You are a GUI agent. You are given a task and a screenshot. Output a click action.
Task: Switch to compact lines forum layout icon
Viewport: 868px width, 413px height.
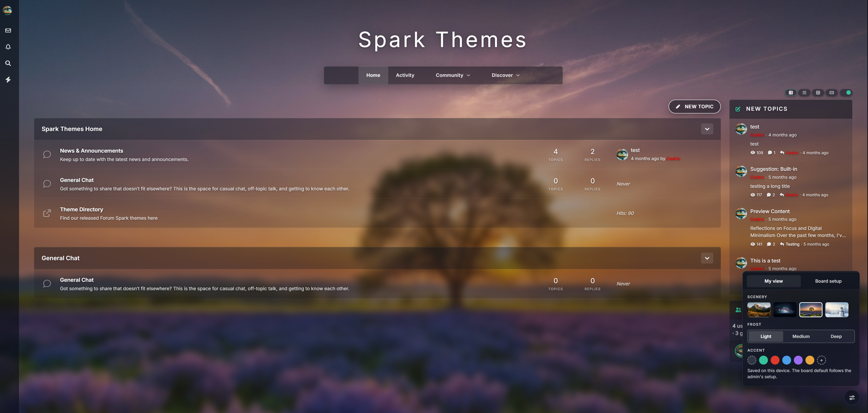coord(804,93)
